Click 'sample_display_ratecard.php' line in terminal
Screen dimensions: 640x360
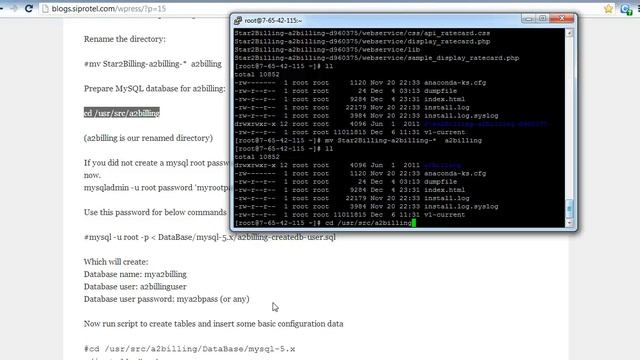(x=377, y=58)
